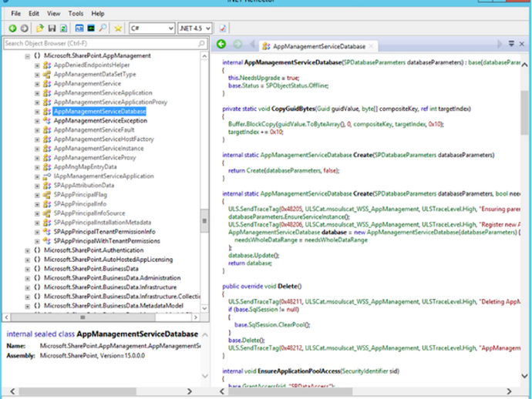Viewport: 532px width, 399px height.
Task: Select AppManagementServiceApplication in the tree
Action: (x=103, y=92)
